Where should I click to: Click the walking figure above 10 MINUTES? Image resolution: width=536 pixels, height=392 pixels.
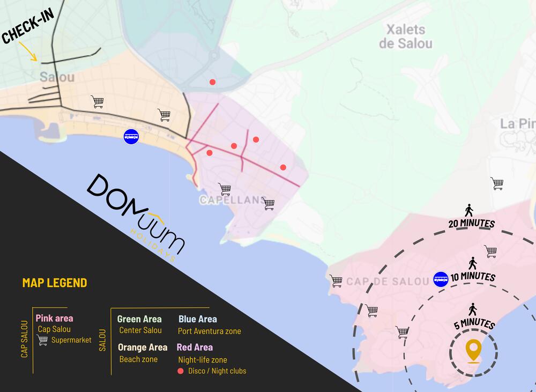[x=472, y=263]
